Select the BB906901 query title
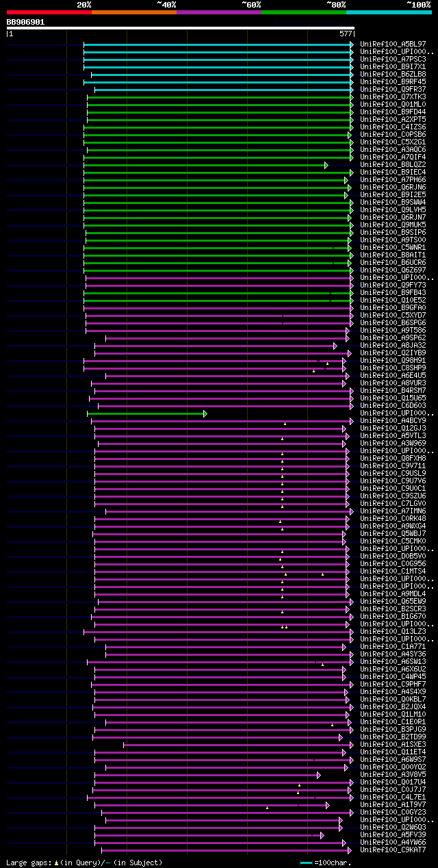This screenshot has width=438, height=868. (26, 22)
